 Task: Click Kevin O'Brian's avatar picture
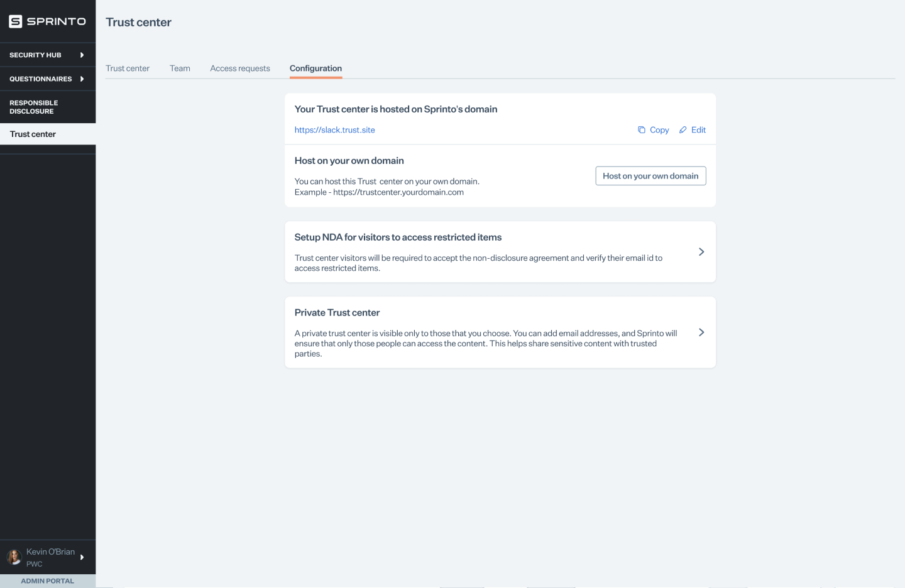[14, 557]
